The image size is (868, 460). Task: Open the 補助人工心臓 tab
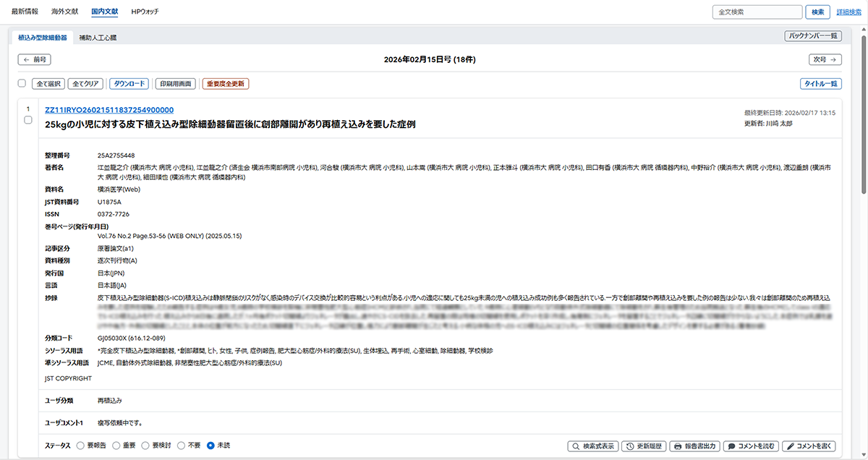tap(98, 38)
